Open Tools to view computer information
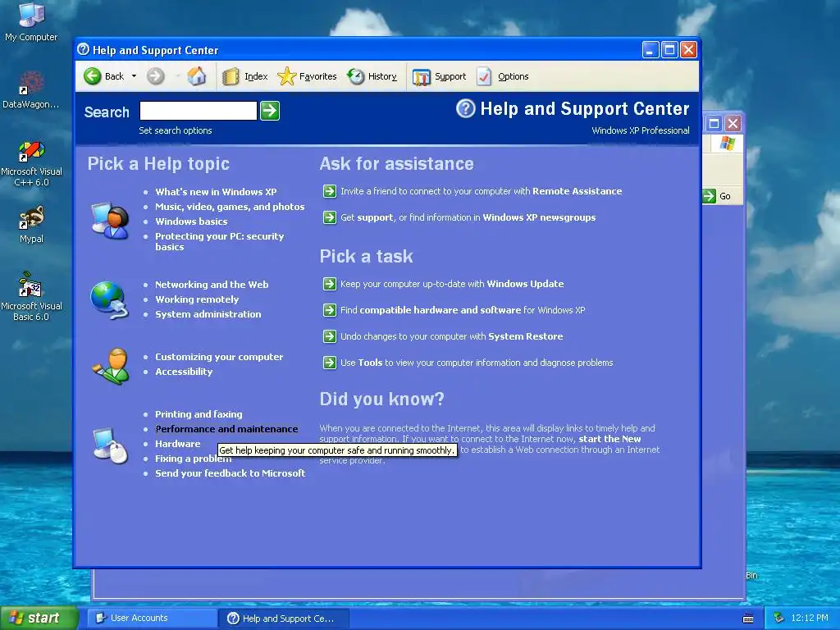 pyautogui.click(x=477, y=363)
